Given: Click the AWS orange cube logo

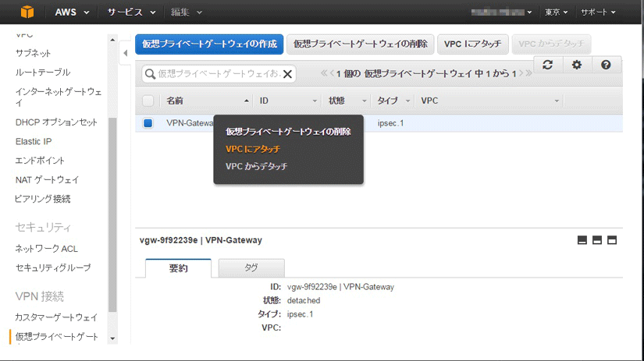Looking at the screenshot, I should 28,12.
